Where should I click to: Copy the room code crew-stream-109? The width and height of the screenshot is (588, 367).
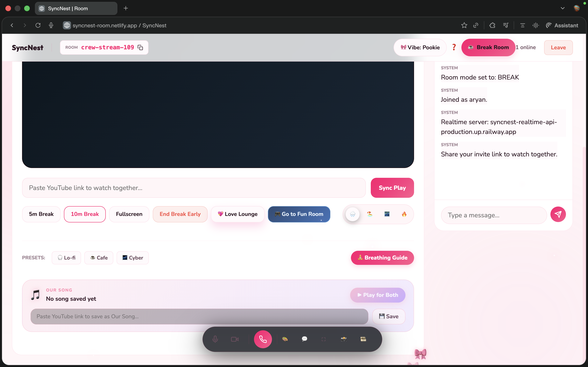tap(140, 48)
